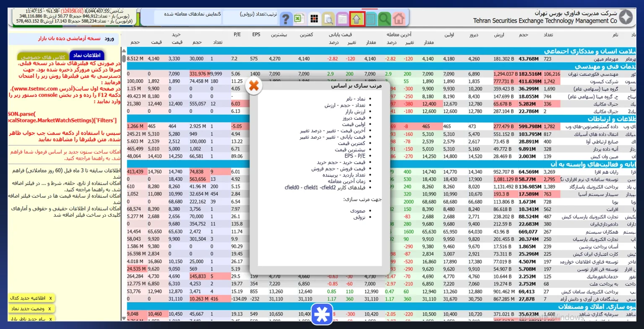Open the purple calendar table icon
Image resolution: width=644 pixels, height=329 pixels.
point(342,19)
